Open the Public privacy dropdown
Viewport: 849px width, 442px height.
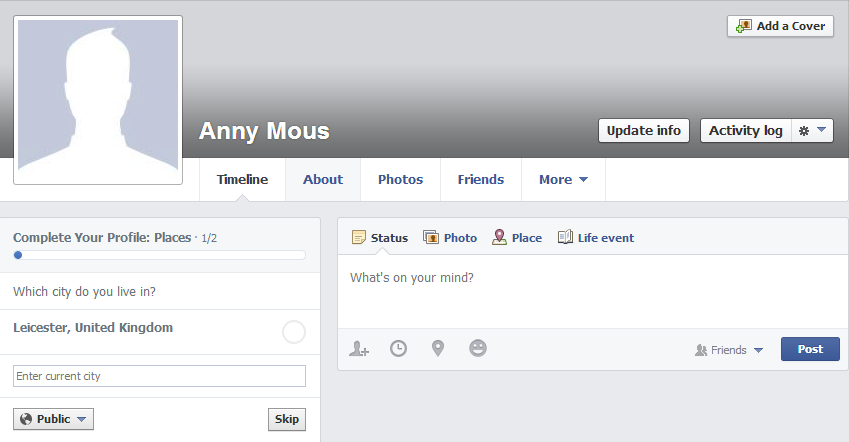tap(53, 419)
